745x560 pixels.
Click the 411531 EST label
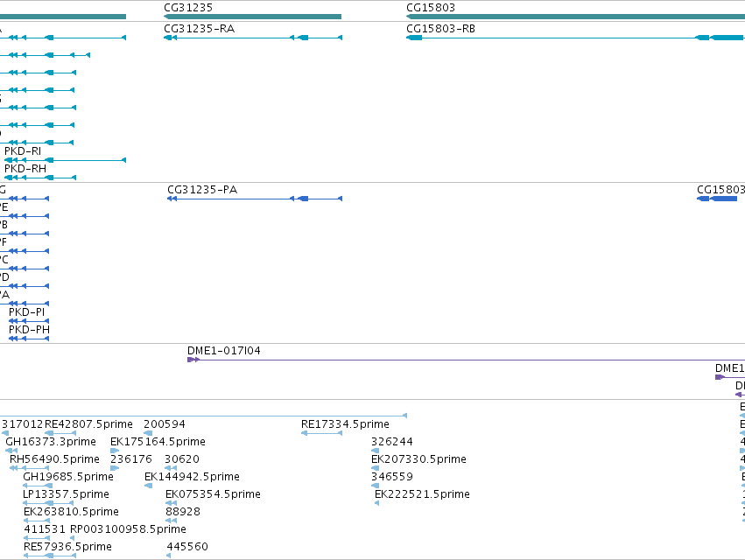click(45, 529)
